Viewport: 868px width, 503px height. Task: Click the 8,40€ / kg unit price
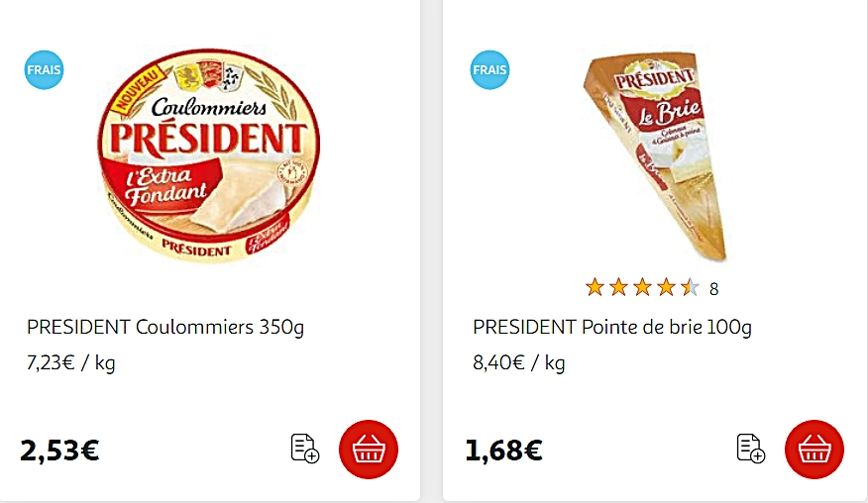[518, 363]
